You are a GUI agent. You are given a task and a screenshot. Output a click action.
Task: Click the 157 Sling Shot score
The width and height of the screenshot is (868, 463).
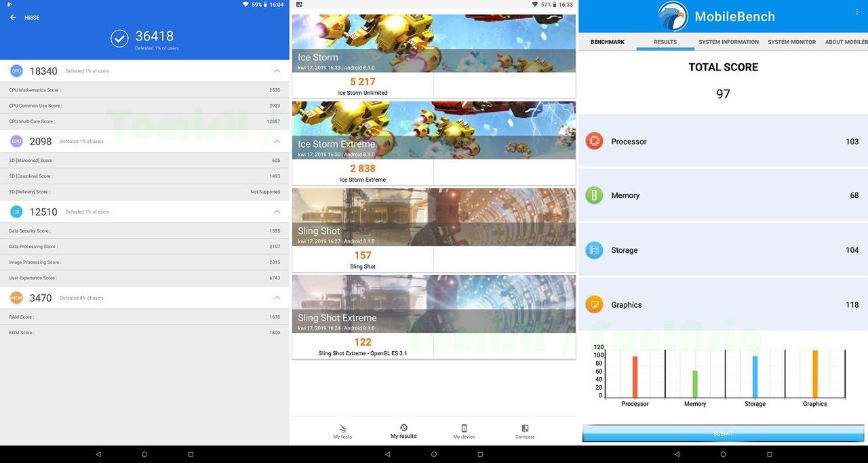coord(363,256)
